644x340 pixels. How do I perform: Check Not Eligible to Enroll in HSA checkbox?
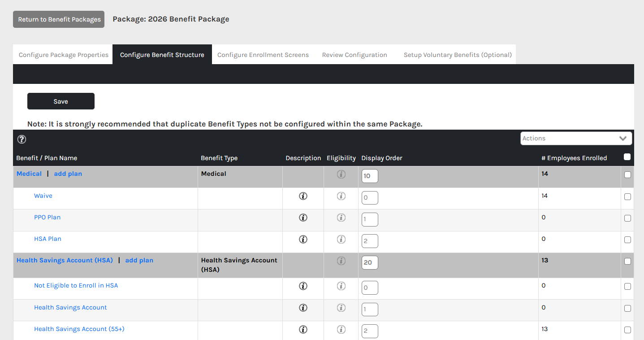point(627,287)
